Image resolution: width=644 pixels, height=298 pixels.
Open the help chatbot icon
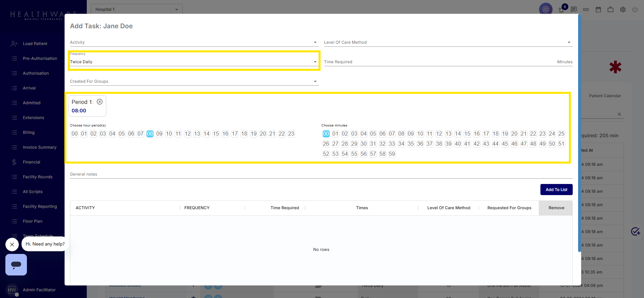(x=16, y=265)
